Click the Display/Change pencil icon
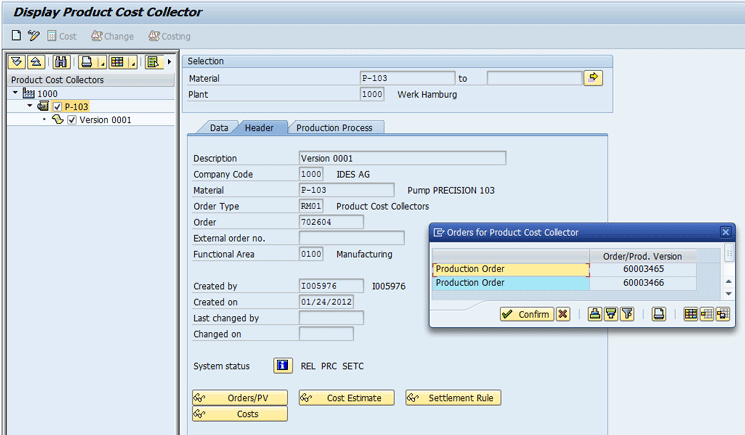Viewport: 745px width, 435px height. (x=33, y=36)
